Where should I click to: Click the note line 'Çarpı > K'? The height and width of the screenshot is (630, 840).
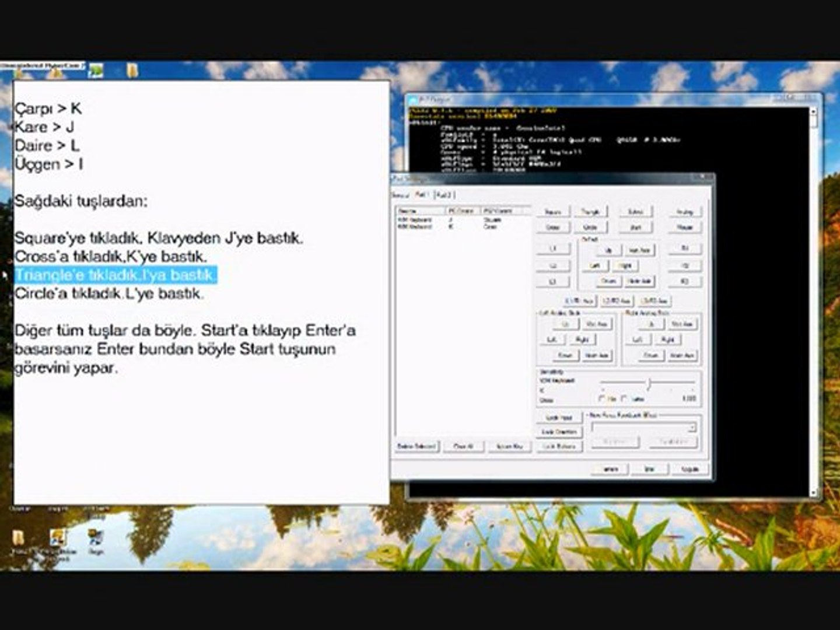[x=48, y=108]
